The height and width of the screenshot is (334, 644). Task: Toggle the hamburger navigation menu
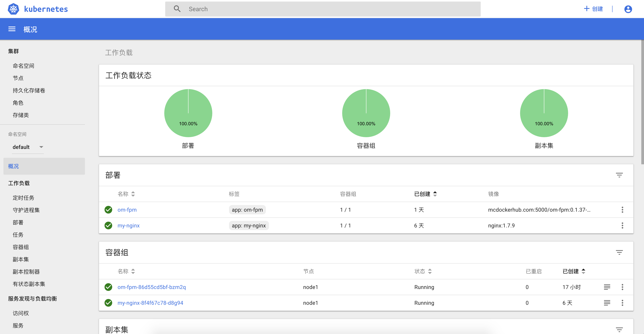12,29
